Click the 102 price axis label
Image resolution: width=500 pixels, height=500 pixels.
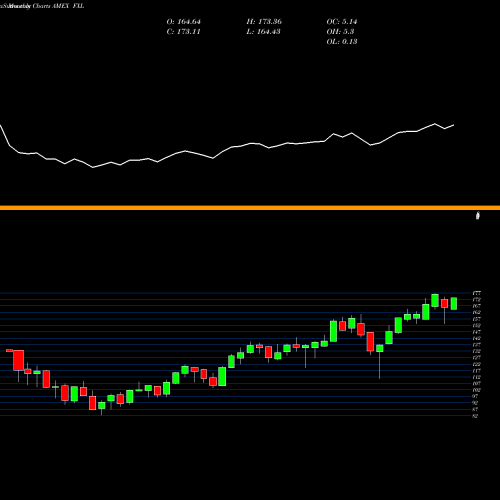477,390
